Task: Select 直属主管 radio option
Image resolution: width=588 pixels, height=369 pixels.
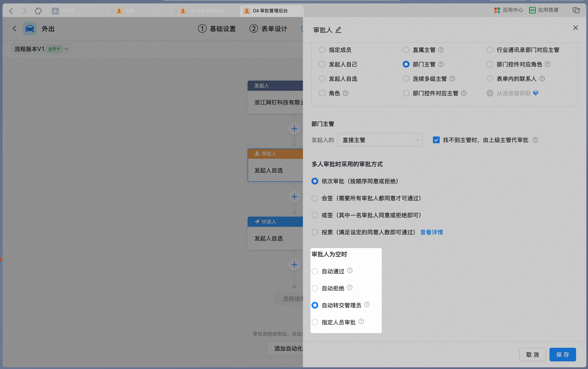Action: 406,50
